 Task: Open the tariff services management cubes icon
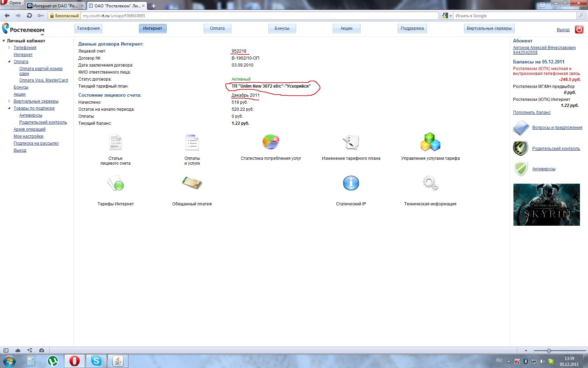pyautogui.click(x=430, y=142)
